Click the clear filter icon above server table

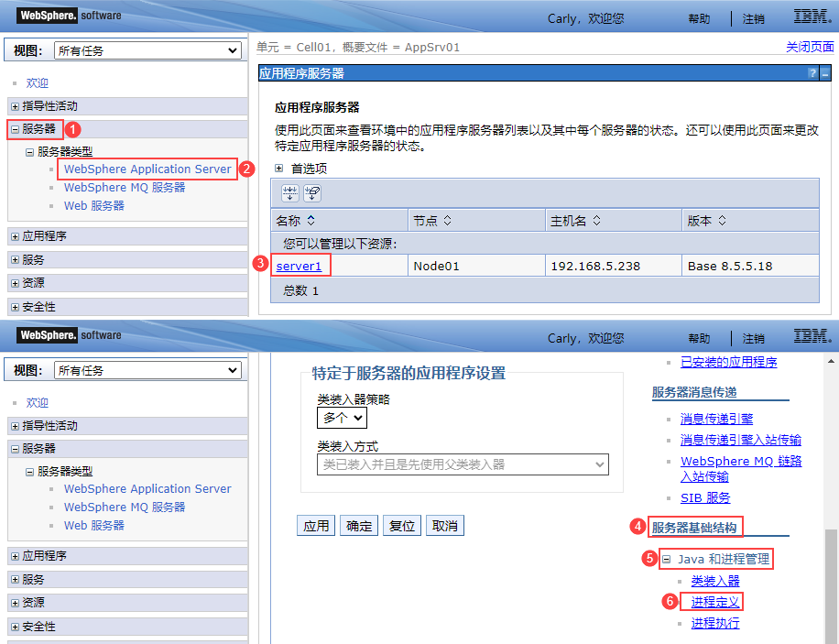[312, 193]
